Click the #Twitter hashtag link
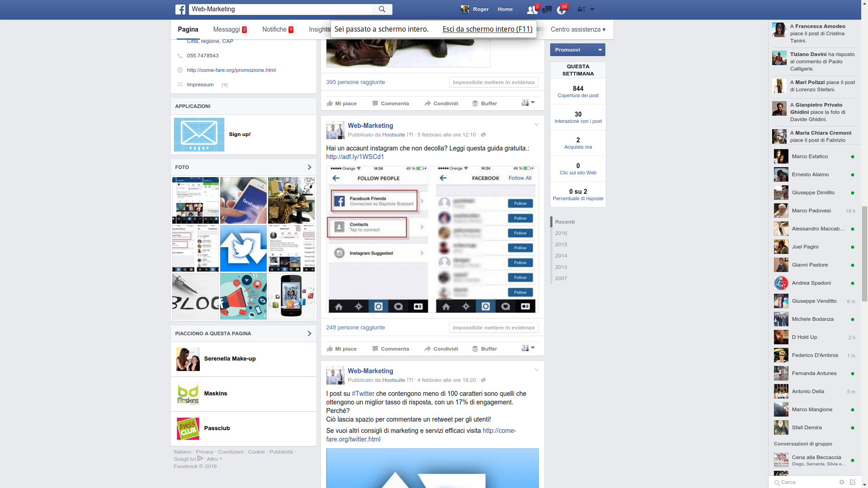The height and width of the screenshot is (488, 868). [x=363, y=394]
